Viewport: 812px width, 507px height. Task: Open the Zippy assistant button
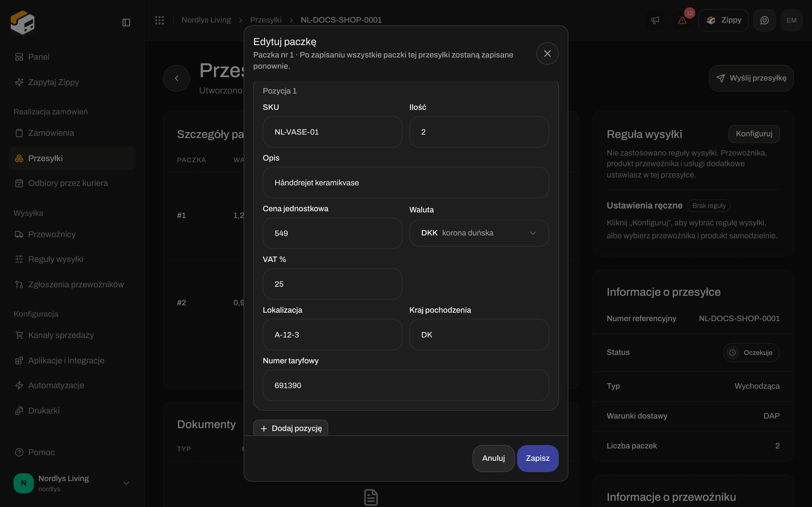(723, 20)
